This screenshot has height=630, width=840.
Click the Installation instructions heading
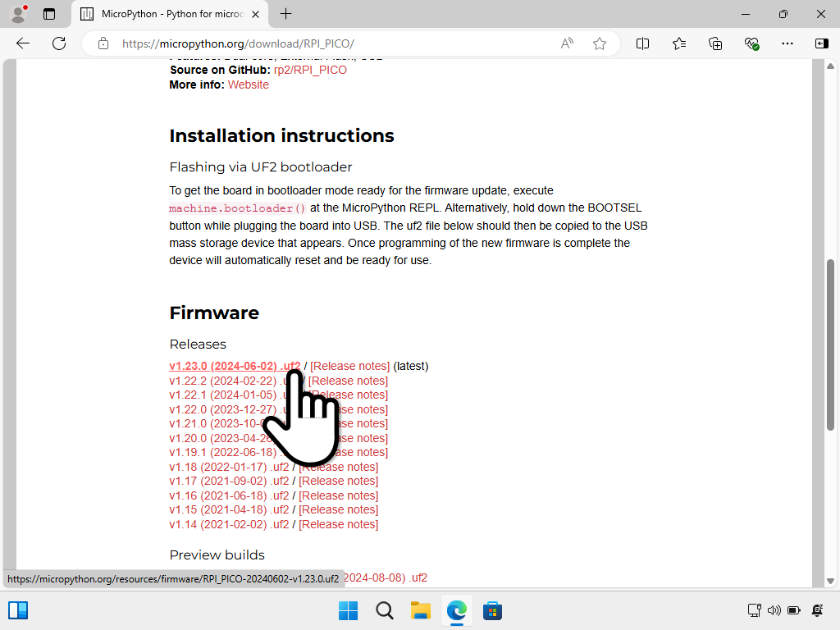[x=282, y=135]
